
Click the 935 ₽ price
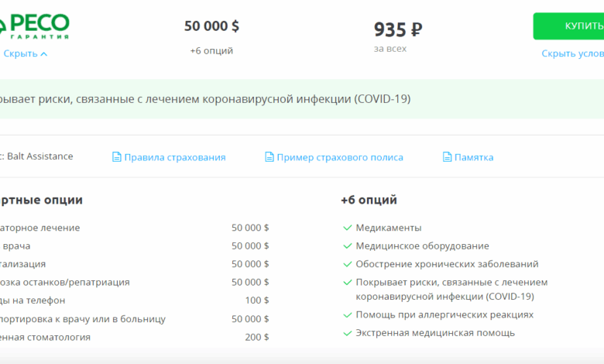pyautogui.click(x=398, y=29)
